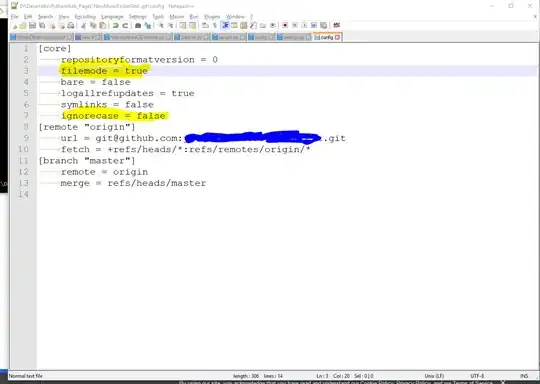This screenshot has height=384, width=540.
Task: Click the Save file toolbar icon
Action: click(32, 25)
